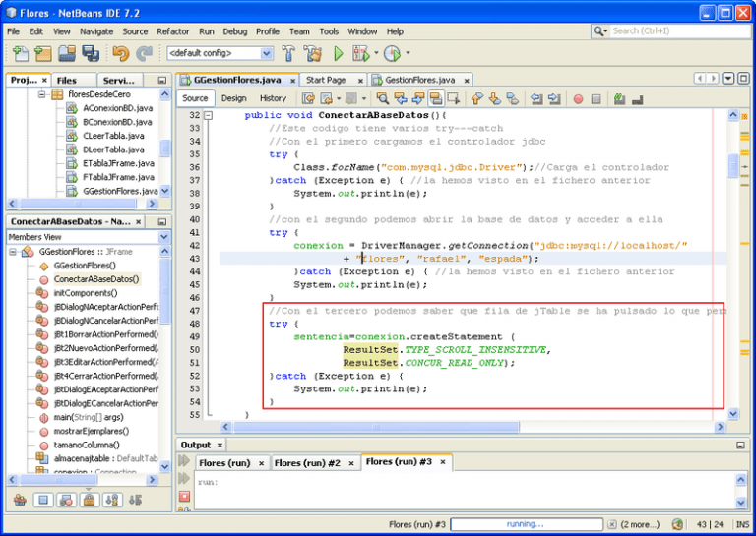Viewport: 756px width, 536px height.
Task: Open ETablaJFrame.java in project tree
Action: 118,163
